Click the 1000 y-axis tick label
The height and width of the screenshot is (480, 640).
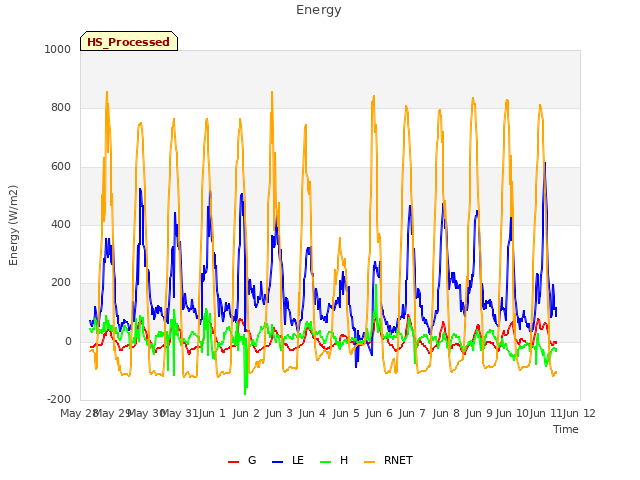click(58, 49)
